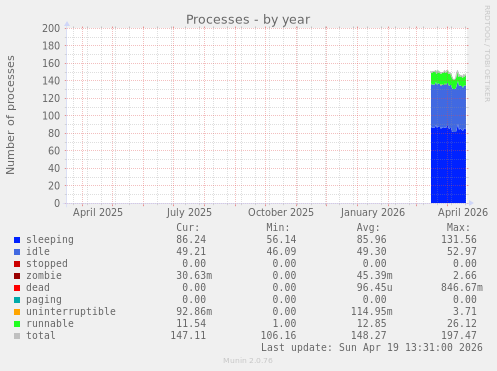Click total average value 148.27
This screenshot has width=497, height=371.
pyautogui.click(x=368, y=335)
